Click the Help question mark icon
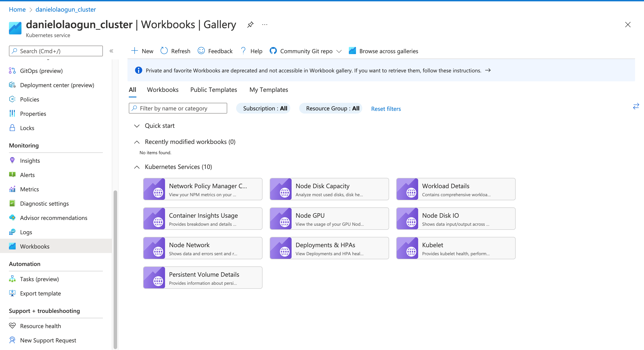The width and height of the screenshot is (644, 350). (x=243, y=51)
